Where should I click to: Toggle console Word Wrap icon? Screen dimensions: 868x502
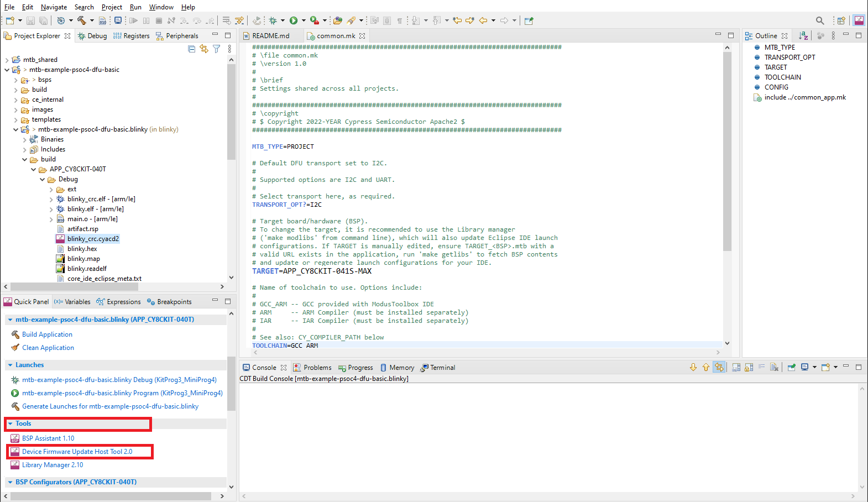761,367
